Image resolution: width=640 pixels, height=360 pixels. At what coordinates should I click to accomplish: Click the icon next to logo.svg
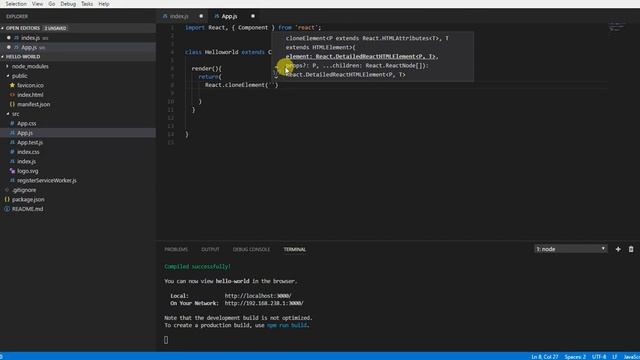12,171
